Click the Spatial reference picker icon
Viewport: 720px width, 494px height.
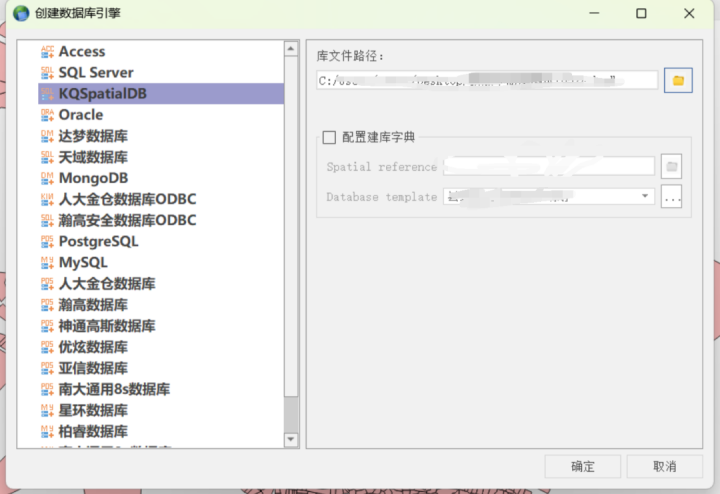pos(671,167)
